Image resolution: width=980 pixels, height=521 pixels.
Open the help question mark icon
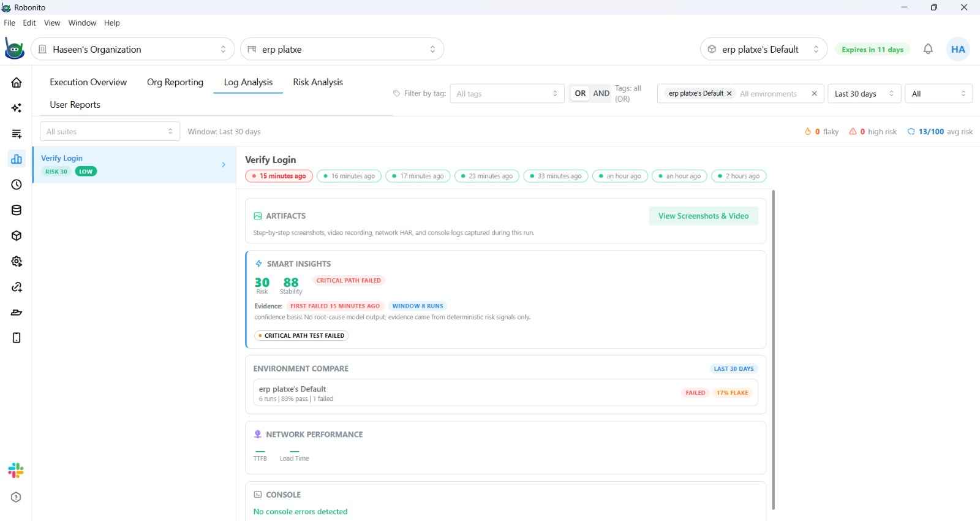pyautogui.click(x=17, y=497)
